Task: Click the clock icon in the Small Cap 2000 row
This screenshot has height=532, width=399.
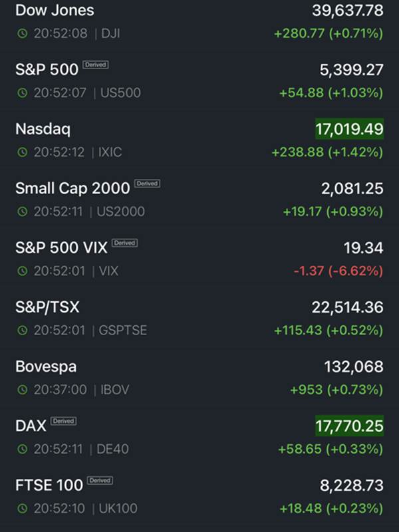Action: tap(23, 211)
